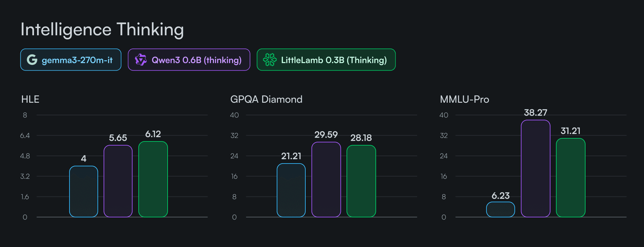Click the purple Qwen logo icon
The image size is (644, 247).
pos(141,60)
